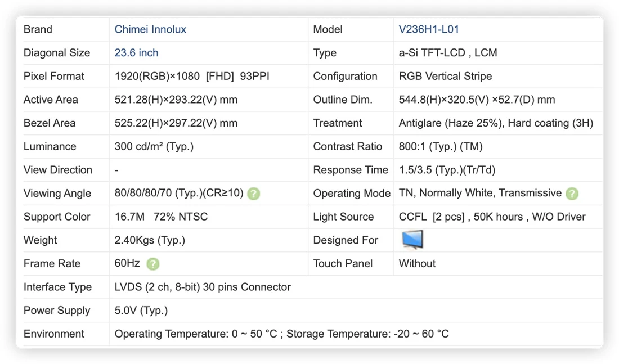Click the Model row label
The width and height of the screenshot is (619, 364).
(x=328, y=29)
